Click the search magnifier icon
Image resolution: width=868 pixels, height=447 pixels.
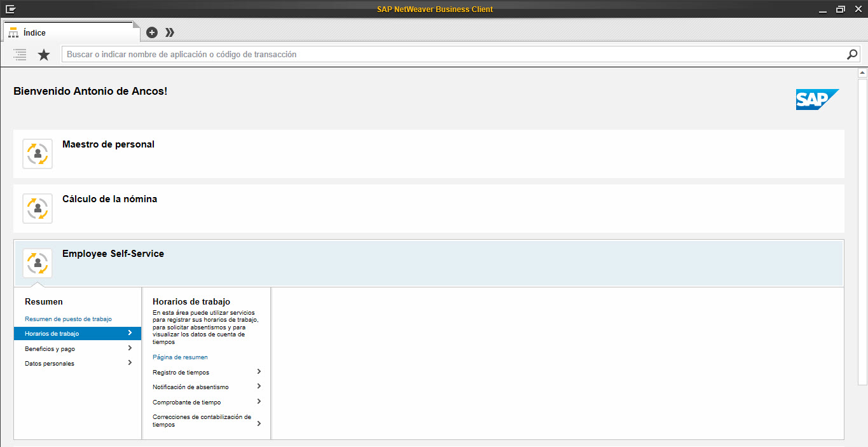851,55
